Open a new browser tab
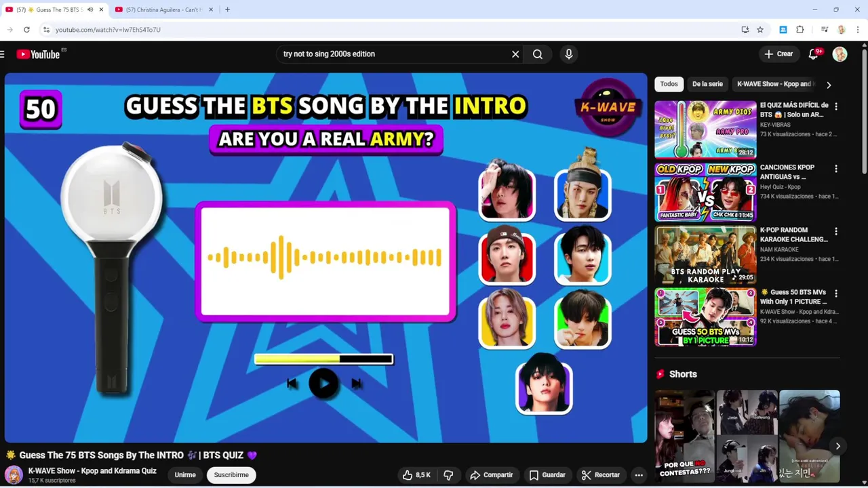868x488 pixels. 227,9
